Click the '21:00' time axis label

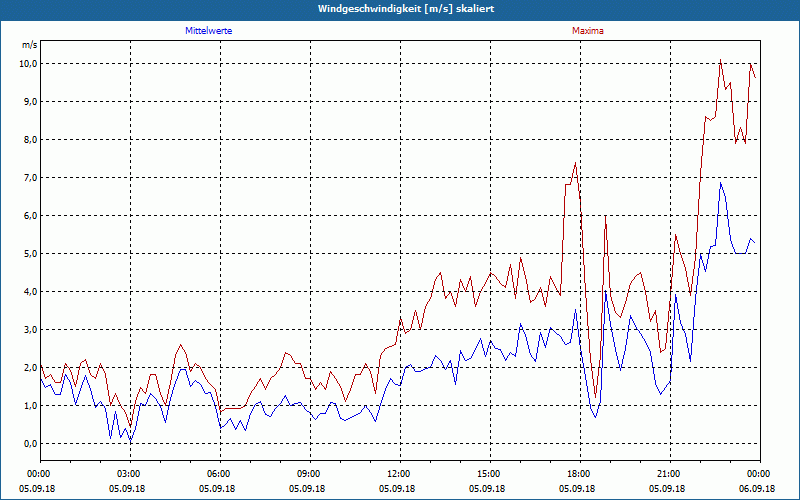[670, 474]
